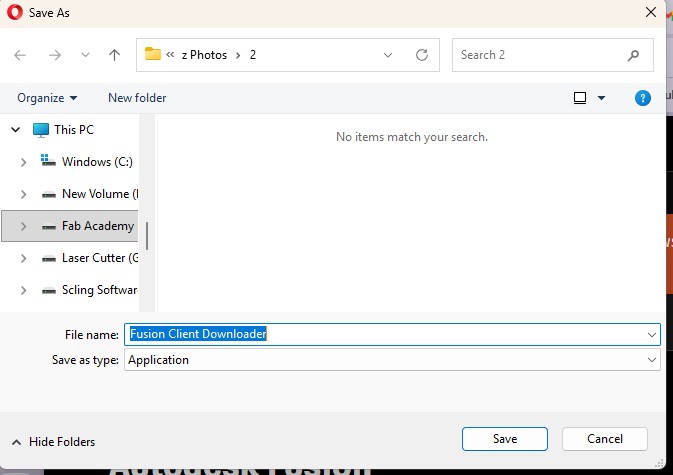
Task: Expand the Scling Software drive
Action: [23, 290]
